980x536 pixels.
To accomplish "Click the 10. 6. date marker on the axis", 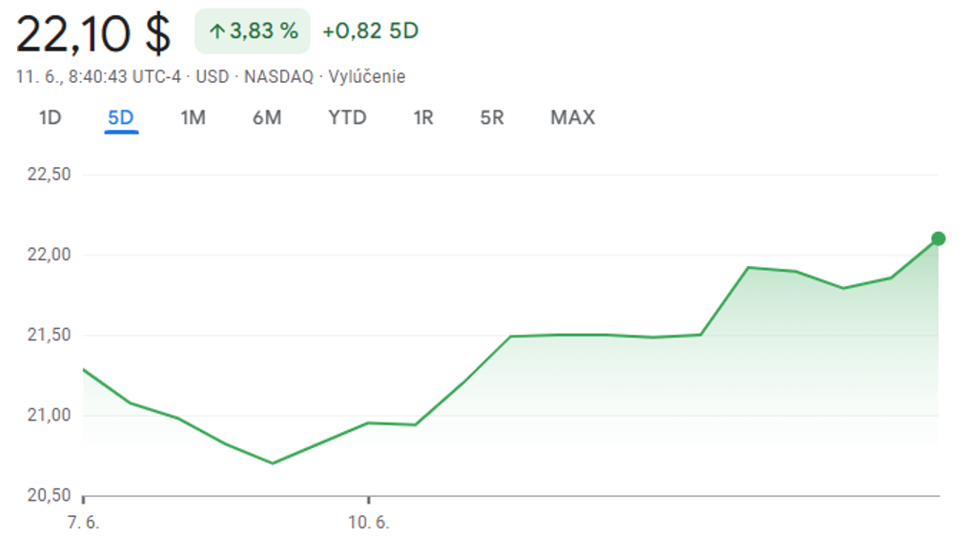I will coord(369,522).
